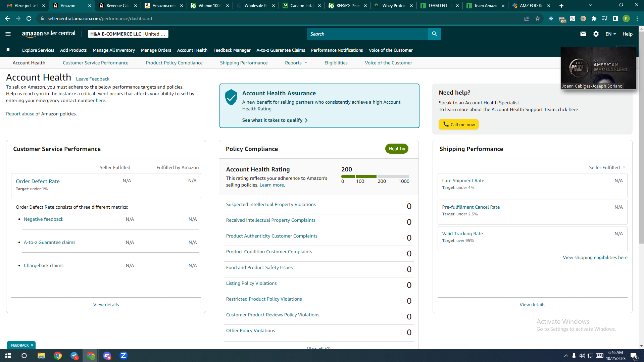Open the Chrome three-dot menu
This screenshot has height=362, width=644.
pos(637,18)
